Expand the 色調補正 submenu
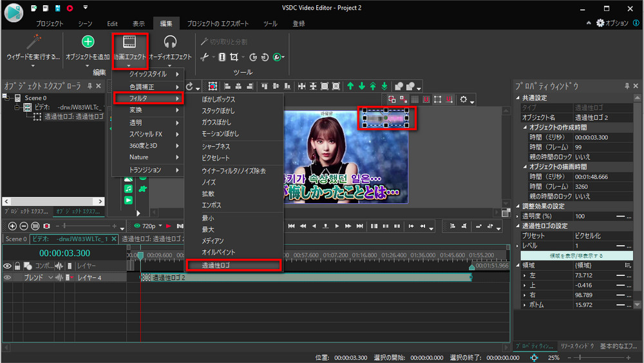The width and height of the screenshot is (644, 363). (x=147, y=86)
